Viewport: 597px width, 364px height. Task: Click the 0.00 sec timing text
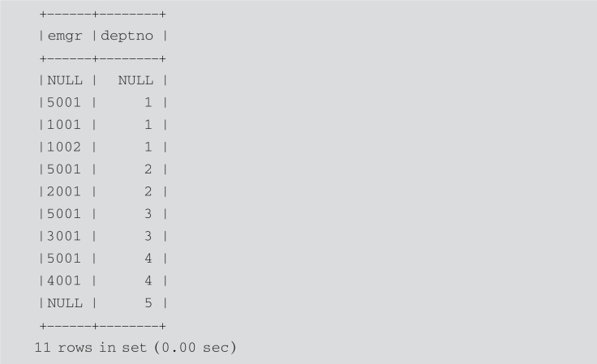[x=195, y=348]
